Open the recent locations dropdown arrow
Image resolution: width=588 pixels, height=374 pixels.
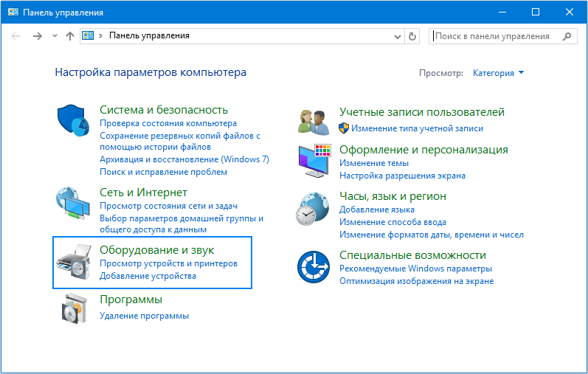54,36
